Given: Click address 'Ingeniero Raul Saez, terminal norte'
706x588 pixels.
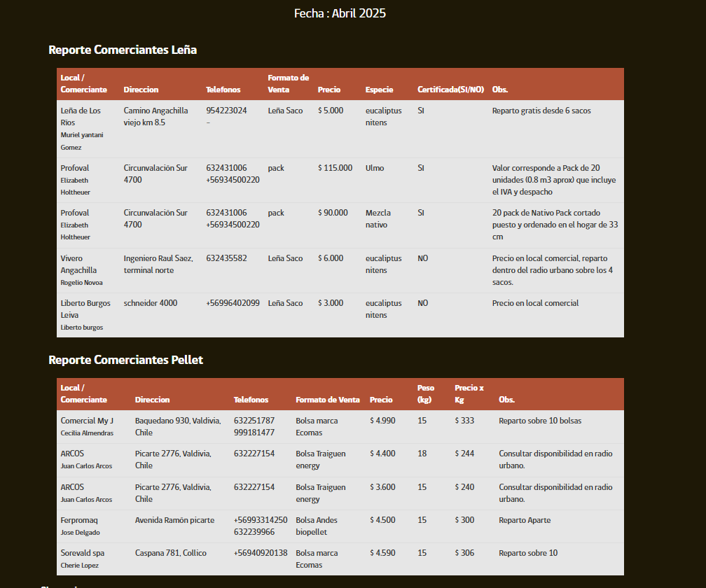Looking at the screenshot, I should pyautogui.click(x=158, y=264).
